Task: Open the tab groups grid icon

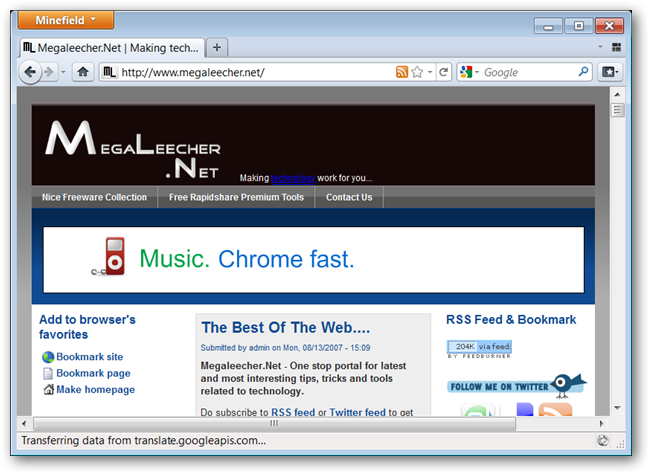Action: [616, 47]
